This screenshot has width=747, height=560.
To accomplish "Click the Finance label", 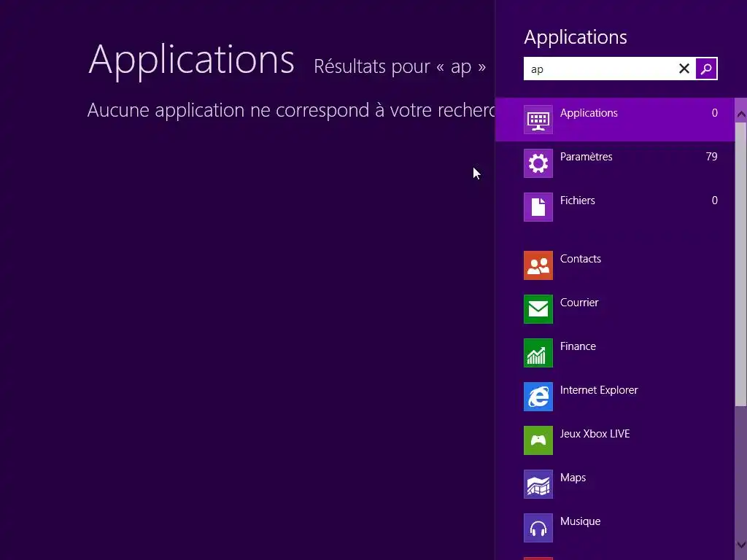I will click(578, 346).
